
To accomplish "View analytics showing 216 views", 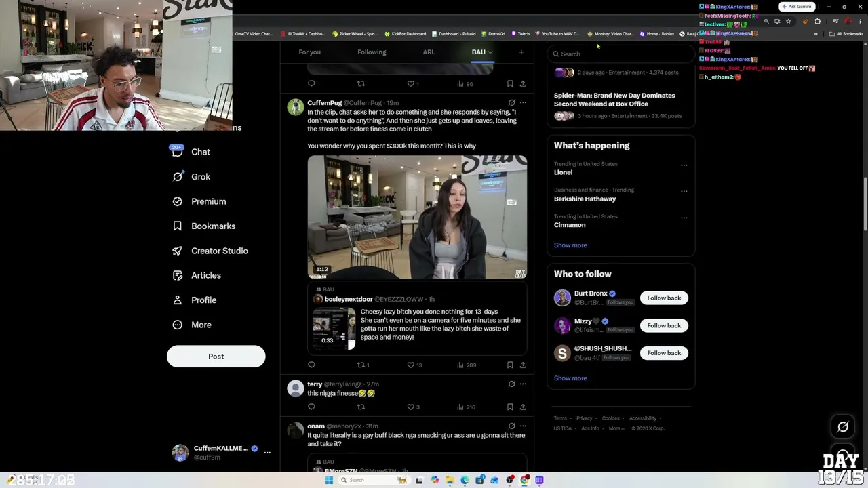I will 466,407.
